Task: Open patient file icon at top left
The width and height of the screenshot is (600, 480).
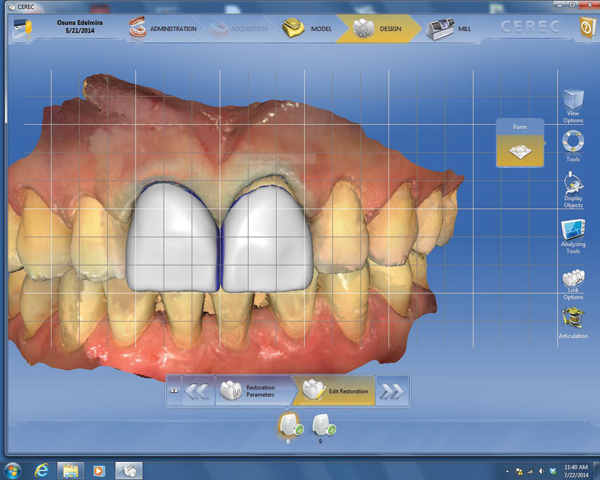Action: coord(19,29)
